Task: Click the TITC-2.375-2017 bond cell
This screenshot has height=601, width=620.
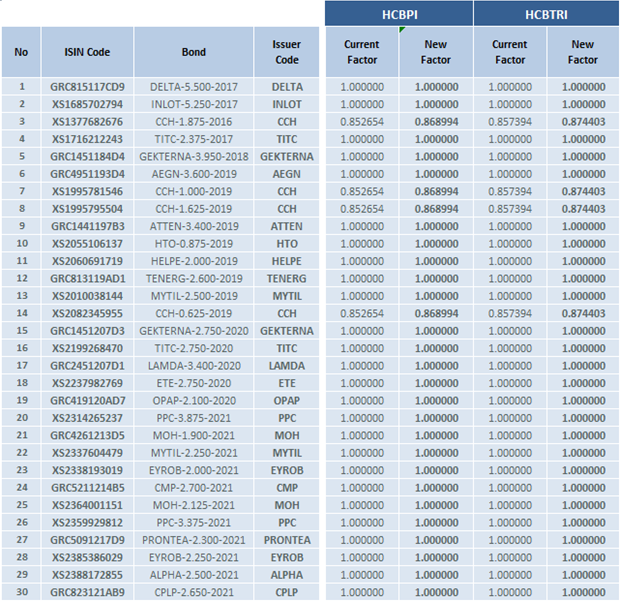Action: 194,139
